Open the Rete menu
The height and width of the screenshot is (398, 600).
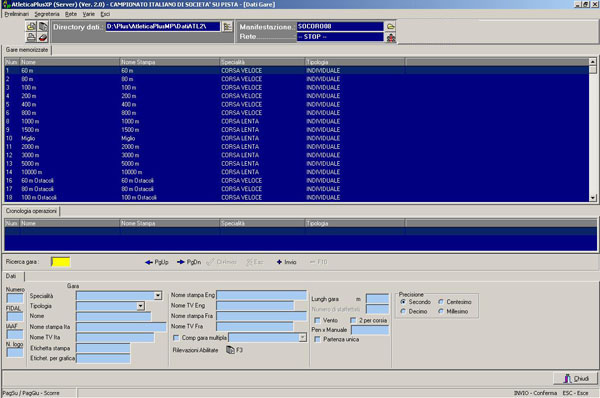[71, 14]
